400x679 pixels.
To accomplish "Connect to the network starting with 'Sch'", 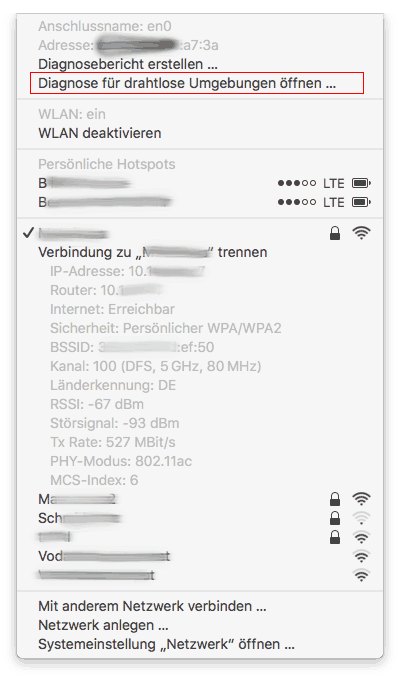I will (200, 518).
